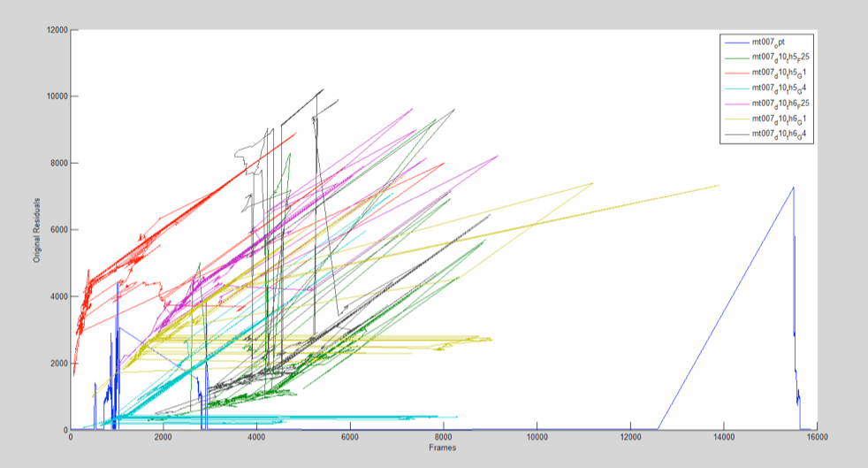Viewport: 868px width, 468px height.
Task: Click the blue line sample in legend
Action: tap(735, 42)
